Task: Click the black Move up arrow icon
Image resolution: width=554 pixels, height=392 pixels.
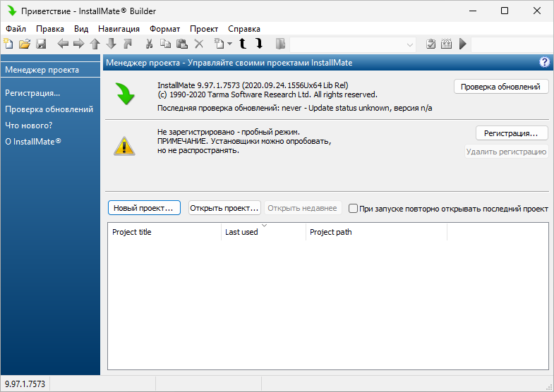Action: (x=243, y=44)
